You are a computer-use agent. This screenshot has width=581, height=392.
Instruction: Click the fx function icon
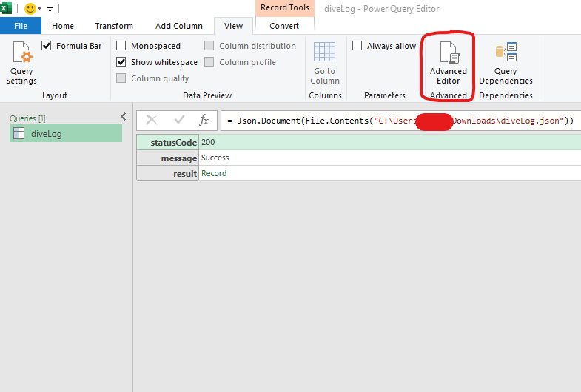[x=204, y=120]
